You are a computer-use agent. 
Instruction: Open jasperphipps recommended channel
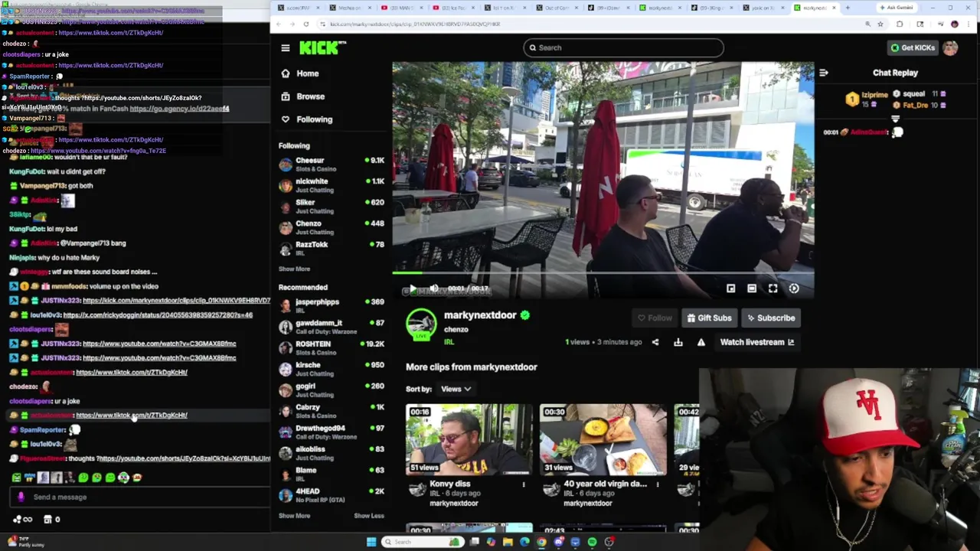tap(332, 306)
